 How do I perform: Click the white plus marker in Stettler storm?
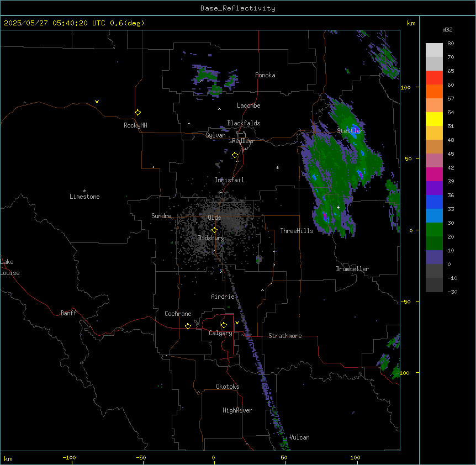(x=338, y=207)
